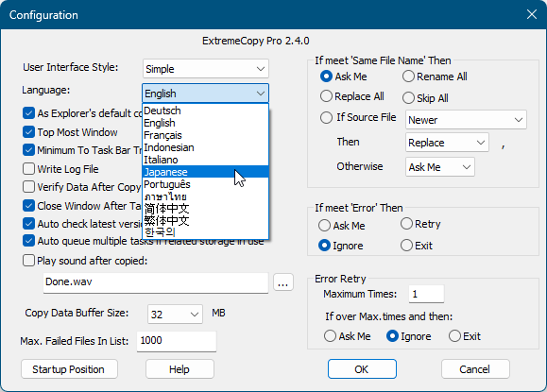
Task: Toggle Auto check latest version checkbox
Action: click(28, 223)
